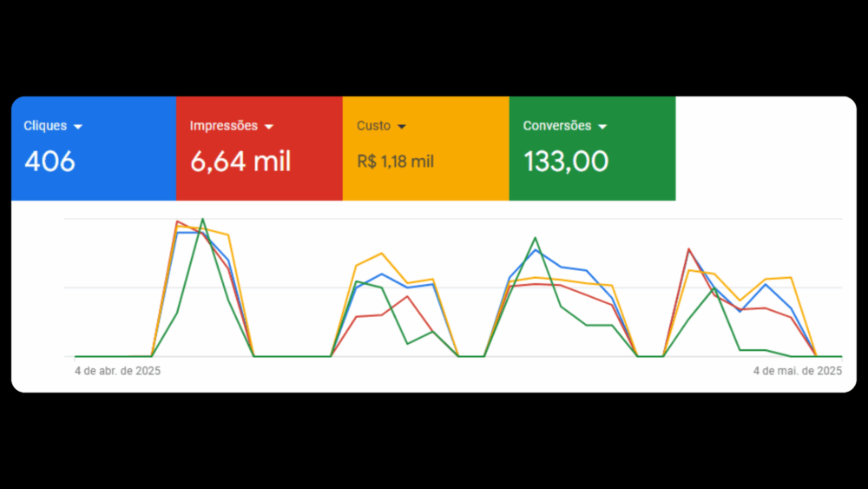Click the Impressões label text
The width and height of the screenshot is (868, 489).
(223, 126)
